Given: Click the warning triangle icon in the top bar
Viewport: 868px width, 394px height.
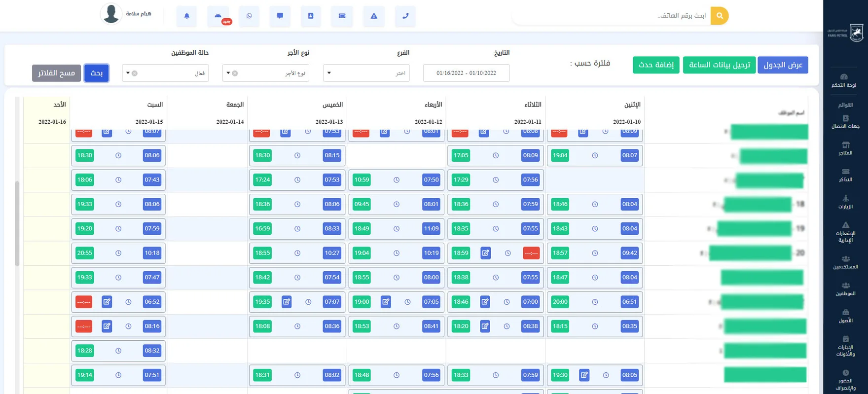Looking at the screenshot, I should click(x=374, y=16).
